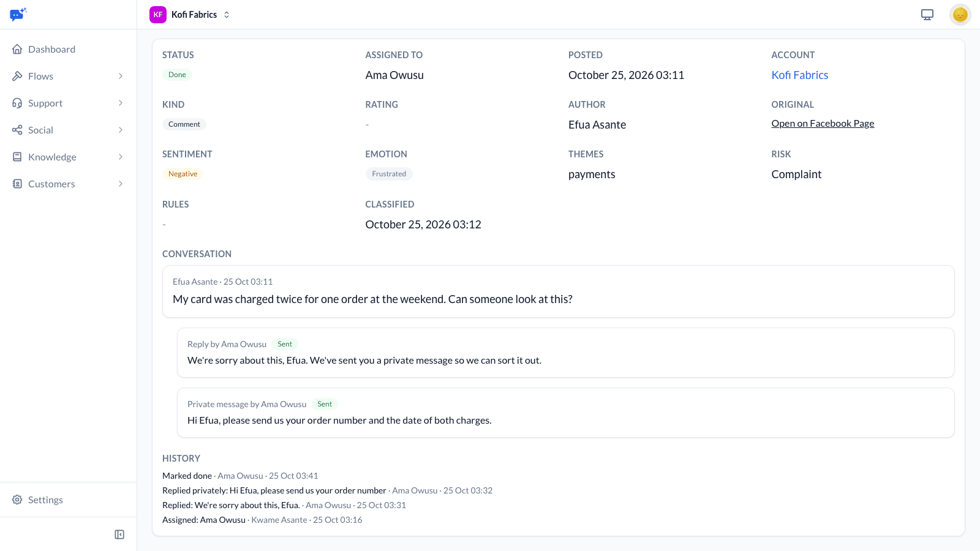
Task: Open the Kofi Fabrics workspace switcher arrows
Action: tap(227, 15)
